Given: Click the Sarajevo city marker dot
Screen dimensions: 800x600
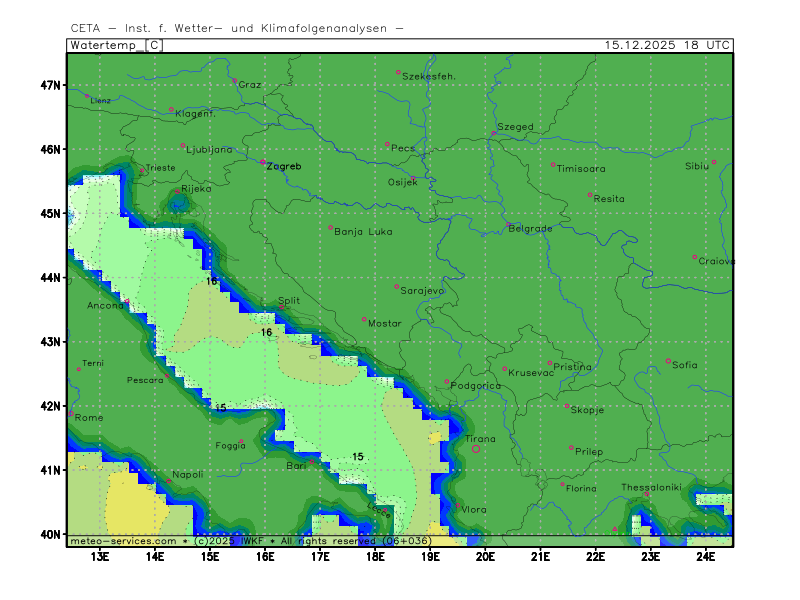Looking at the screenshot, I should click(397, 286).
